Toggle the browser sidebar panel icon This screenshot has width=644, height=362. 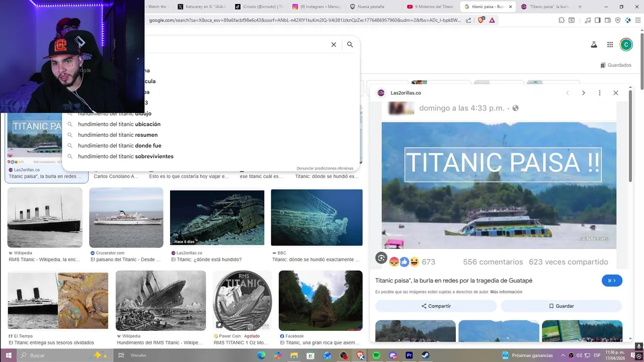tap(598, 20)
